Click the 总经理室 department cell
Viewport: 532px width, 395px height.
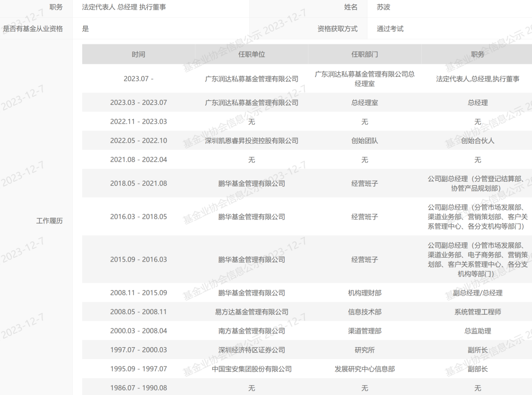[365, 102]
